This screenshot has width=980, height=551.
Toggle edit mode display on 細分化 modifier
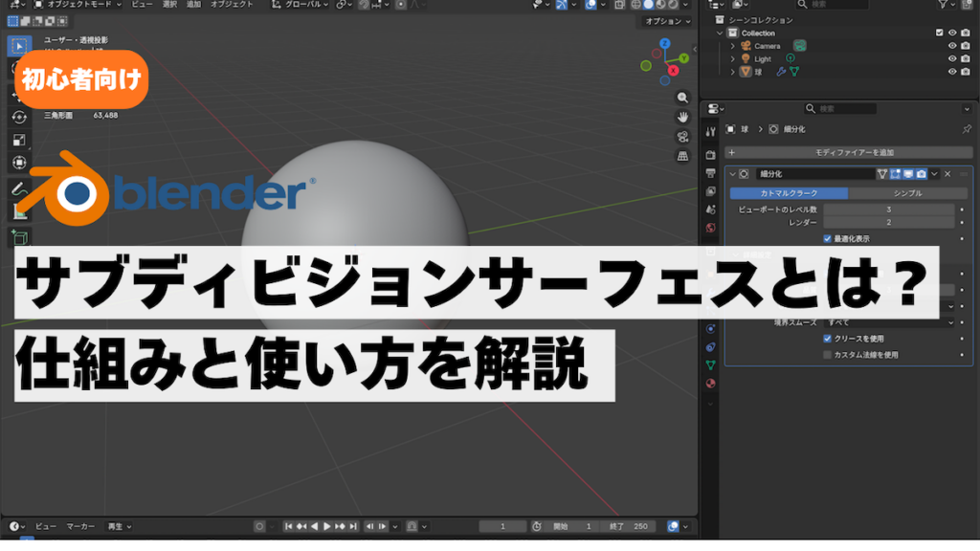click(x=894, y=174)
